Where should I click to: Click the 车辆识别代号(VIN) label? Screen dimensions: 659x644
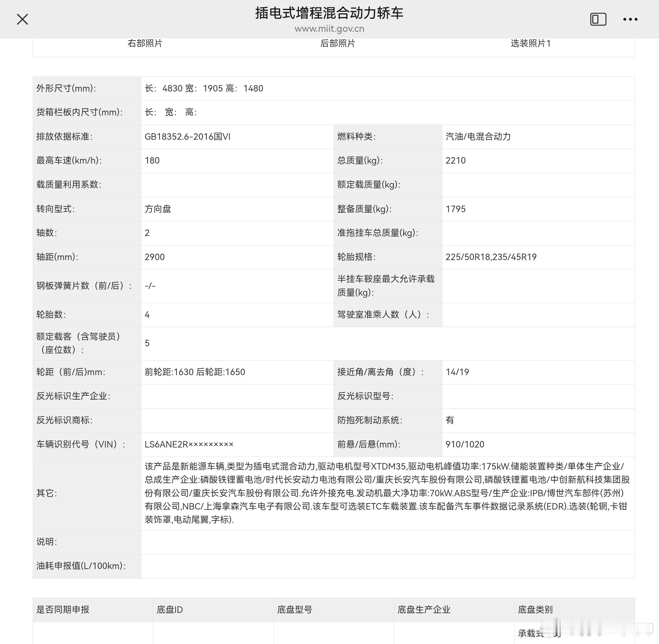[81, 445]
